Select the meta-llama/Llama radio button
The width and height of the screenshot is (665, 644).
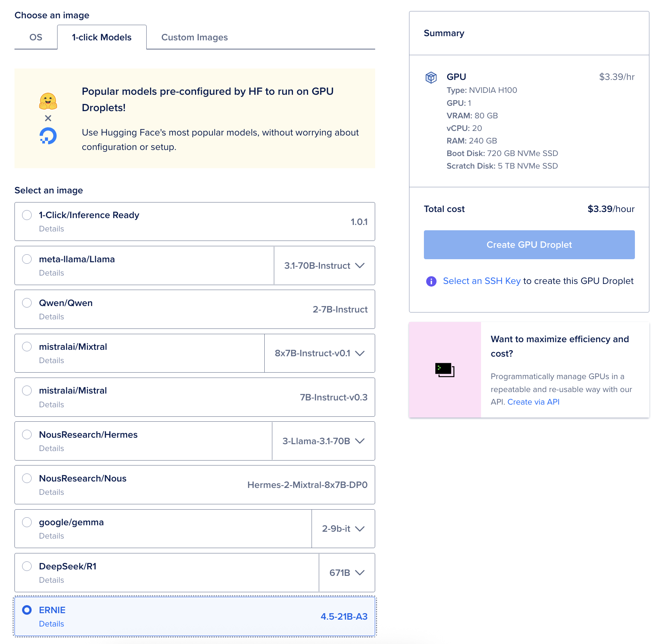pos(27,259)
